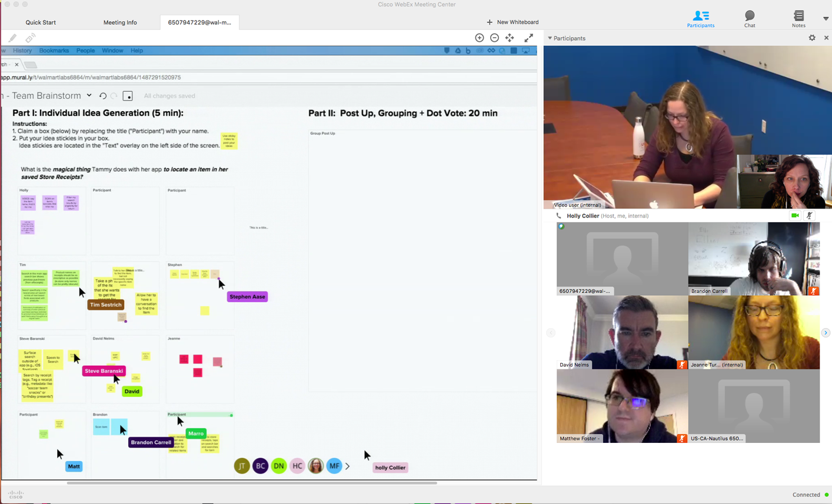Select the annotation pencil tool
Viewport: 832px width, 504px height.
12,38
